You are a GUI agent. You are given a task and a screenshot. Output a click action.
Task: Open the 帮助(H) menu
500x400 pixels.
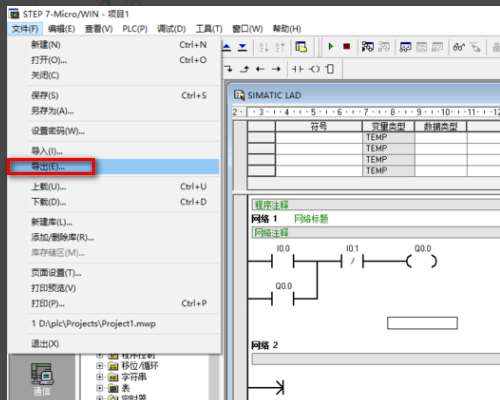287,29
